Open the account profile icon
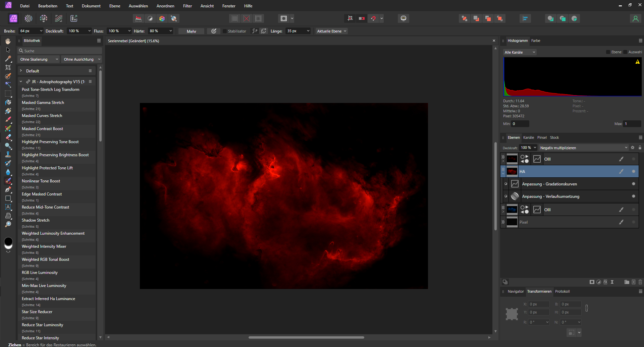The width and height of the screenshot is (644, 347). click(635, 18)
